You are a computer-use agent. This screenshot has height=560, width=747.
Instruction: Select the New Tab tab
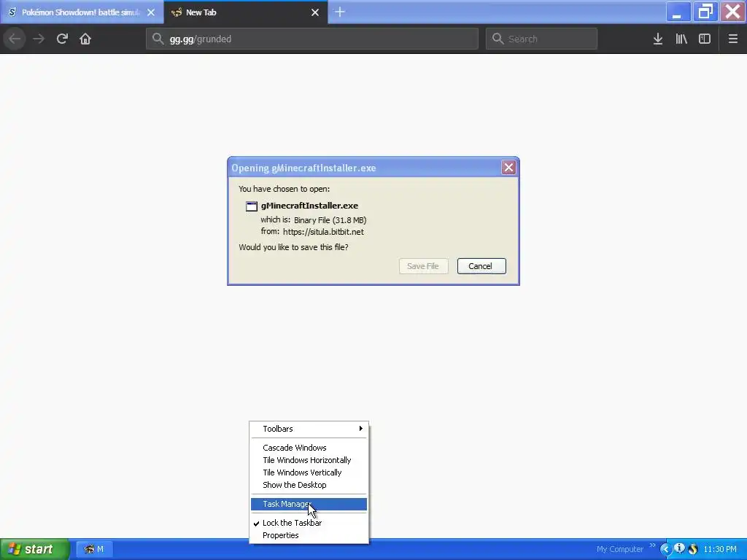246,12
